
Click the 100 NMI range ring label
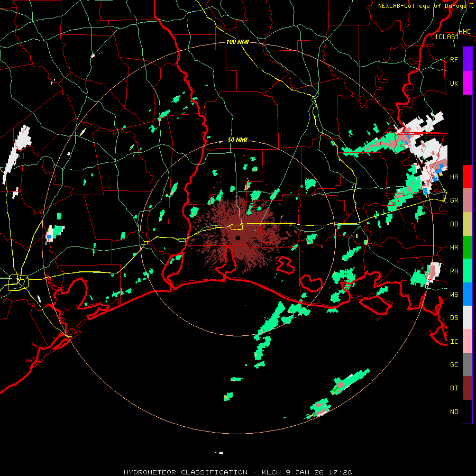pyautogui.click(x=237, y=42)
